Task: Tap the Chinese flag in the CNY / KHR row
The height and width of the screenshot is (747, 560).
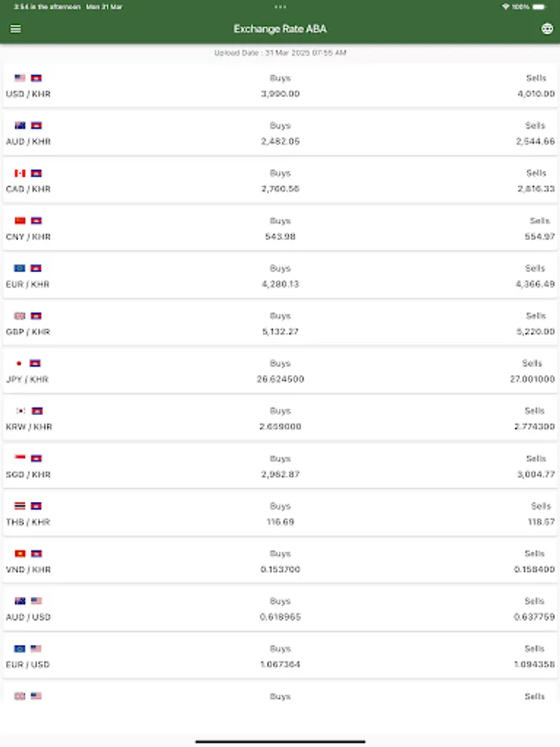Action: coord(20,221)
